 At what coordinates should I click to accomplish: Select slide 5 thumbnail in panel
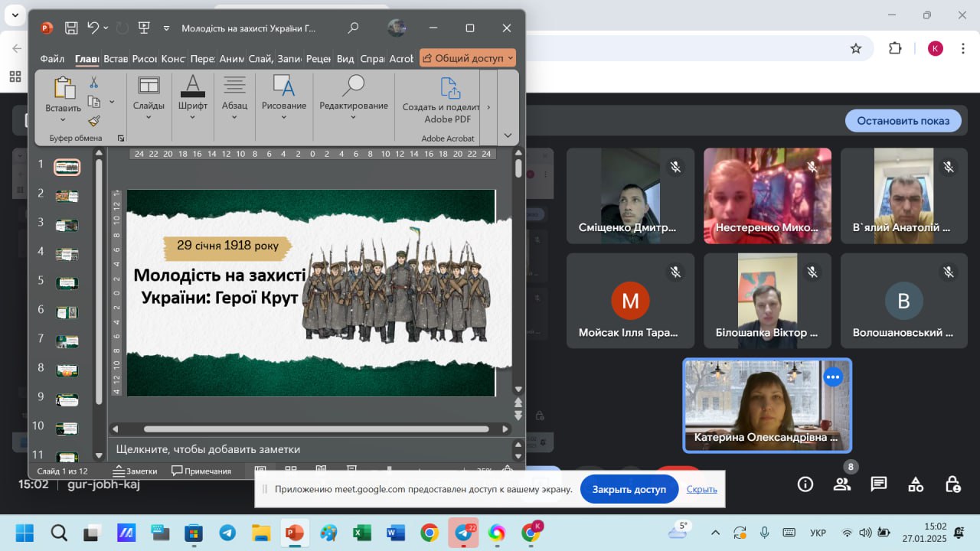point(67,282)
